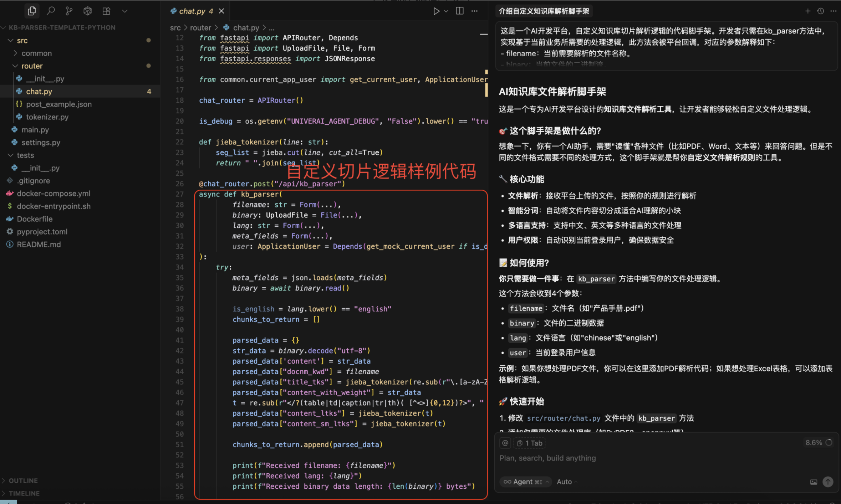Attach an image using image icon
The width and height of the screenshot is (841, 504).
(x=814, y=482)
